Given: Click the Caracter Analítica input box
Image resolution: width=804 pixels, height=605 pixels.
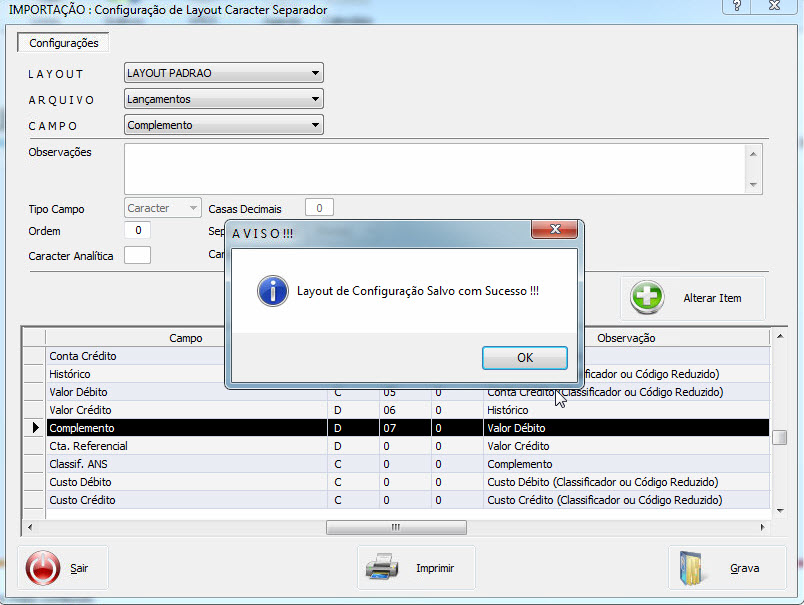Looking at the screenshot, I should tap(137, 255).
